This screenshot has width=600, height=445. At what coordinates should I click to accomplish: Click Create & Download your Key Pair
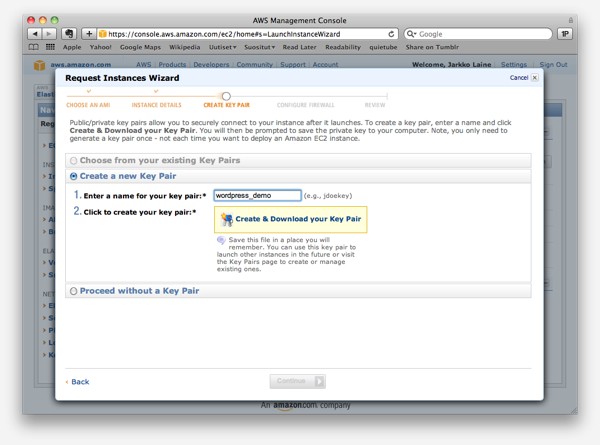tap(290, 220)
